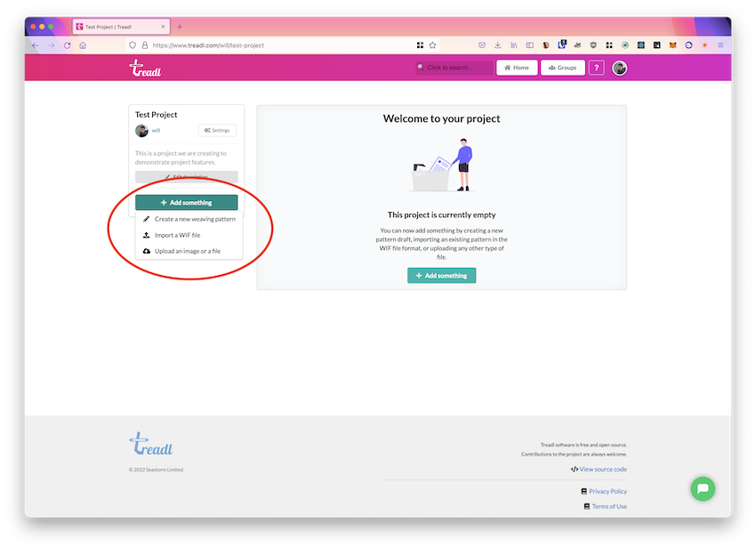Toggle the browser sidebar icon
The width and height of the screenshot is (756, 550).
point(530,45)
